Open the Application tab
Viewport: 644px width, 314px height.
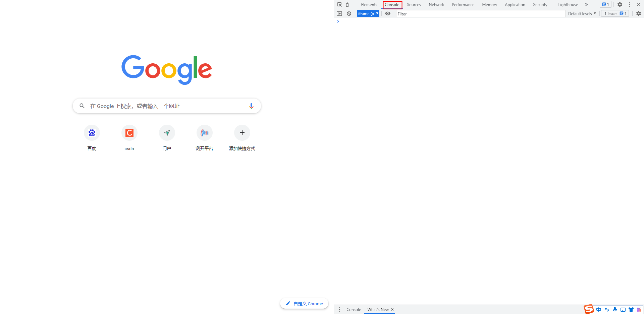pos(515,5)
